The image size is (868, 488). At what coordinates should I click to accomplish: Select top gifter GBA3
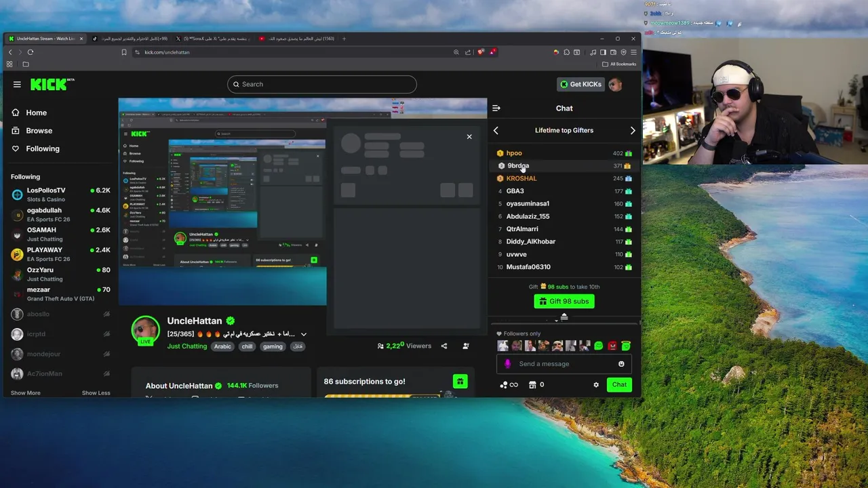[x=564, y=191]
